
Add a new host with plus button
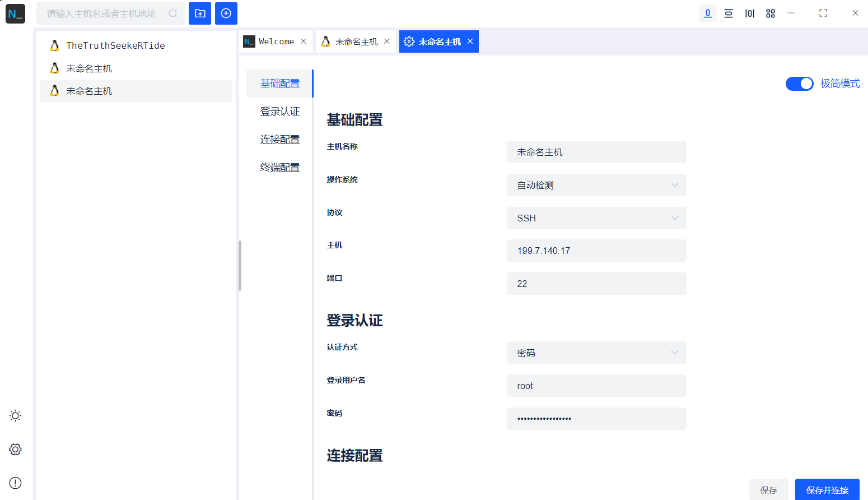click(x=226, y=13)
